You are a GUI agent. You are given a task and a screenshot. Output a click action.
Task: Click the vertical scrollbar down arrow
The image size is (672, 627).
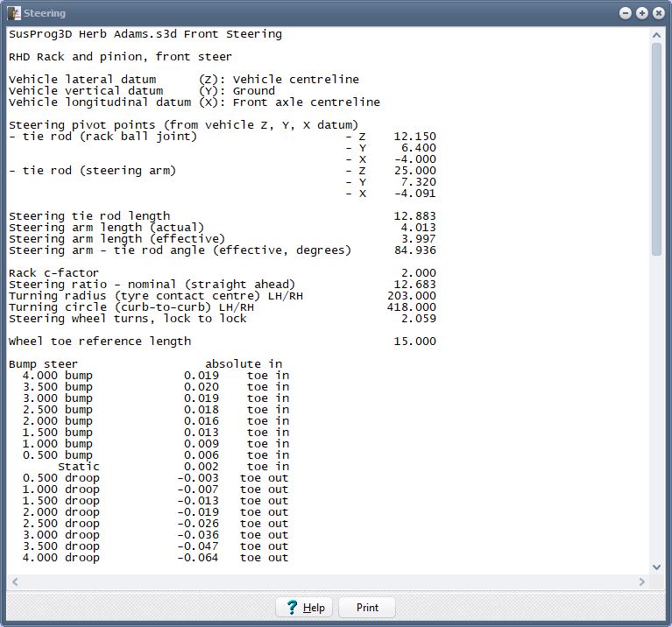[657, 567]
